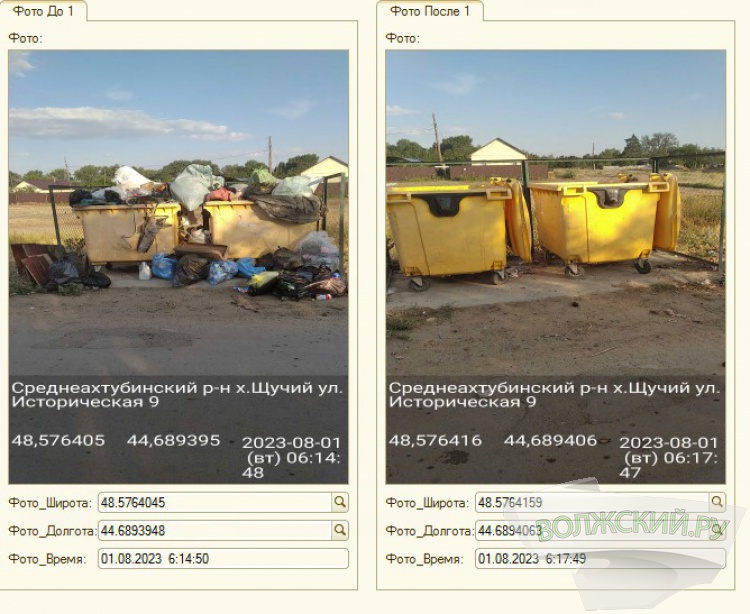Select the after photo with clean yellow bins
The height and width of the screenshot is (614, 750).
[556, 267]
